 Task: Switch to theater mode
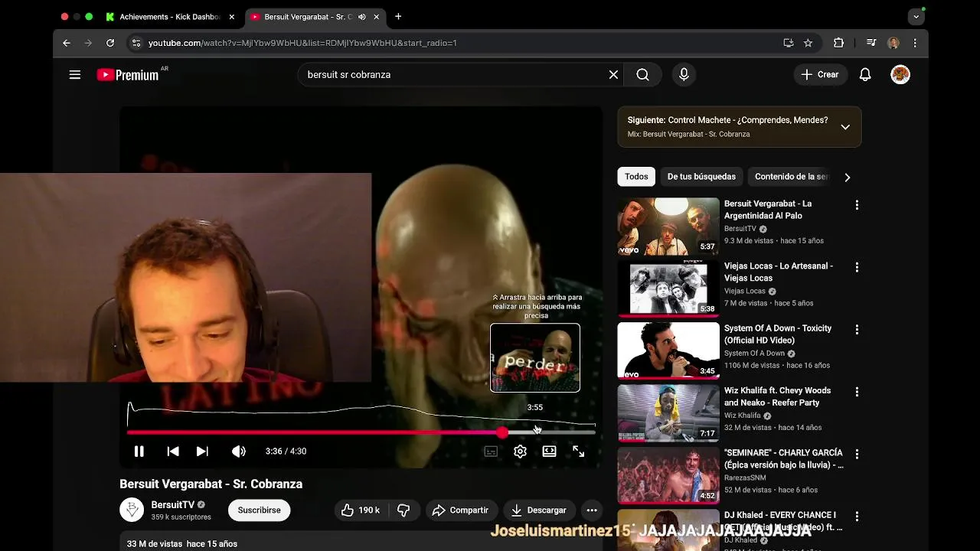(x=549, y=452)
